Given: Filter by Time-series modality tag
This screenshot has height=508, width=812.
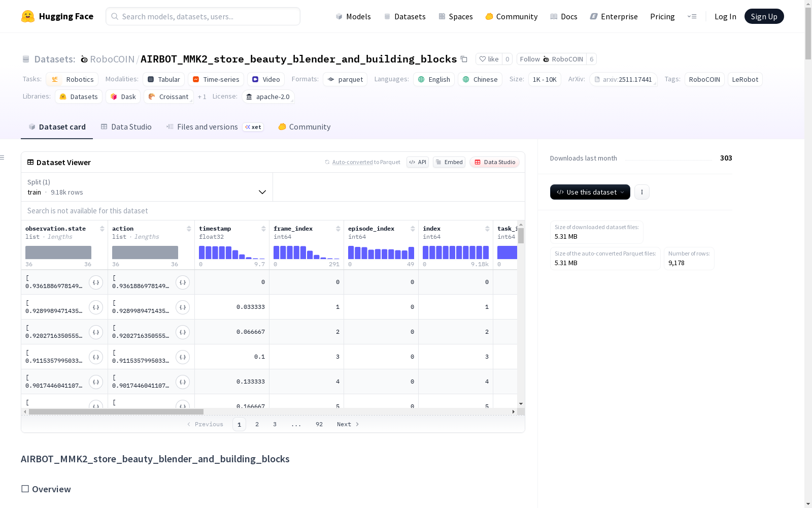Looking at the screenshot, I should pos(216,79).
